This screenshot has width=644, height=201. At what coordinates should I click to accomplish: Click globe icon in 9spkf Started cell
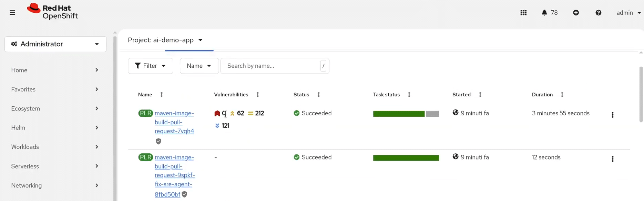pyautogui.click(x=456, y=156)
